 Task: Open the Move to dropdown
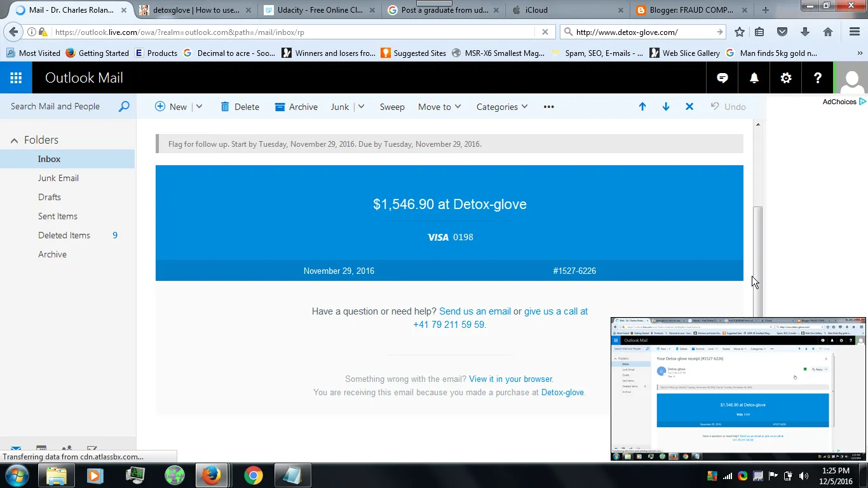439,107
